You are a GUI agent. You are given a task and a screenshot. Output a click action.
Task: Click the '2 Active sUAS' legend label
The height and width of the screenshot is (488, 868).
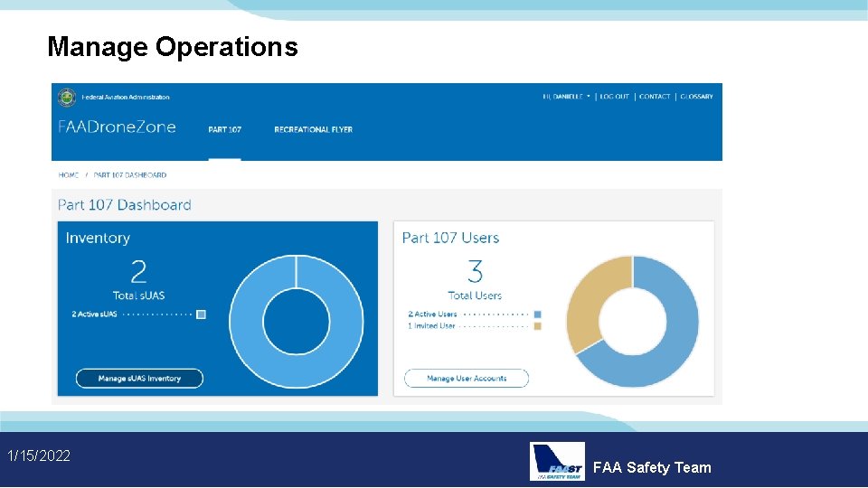click(x=94, y=314)
